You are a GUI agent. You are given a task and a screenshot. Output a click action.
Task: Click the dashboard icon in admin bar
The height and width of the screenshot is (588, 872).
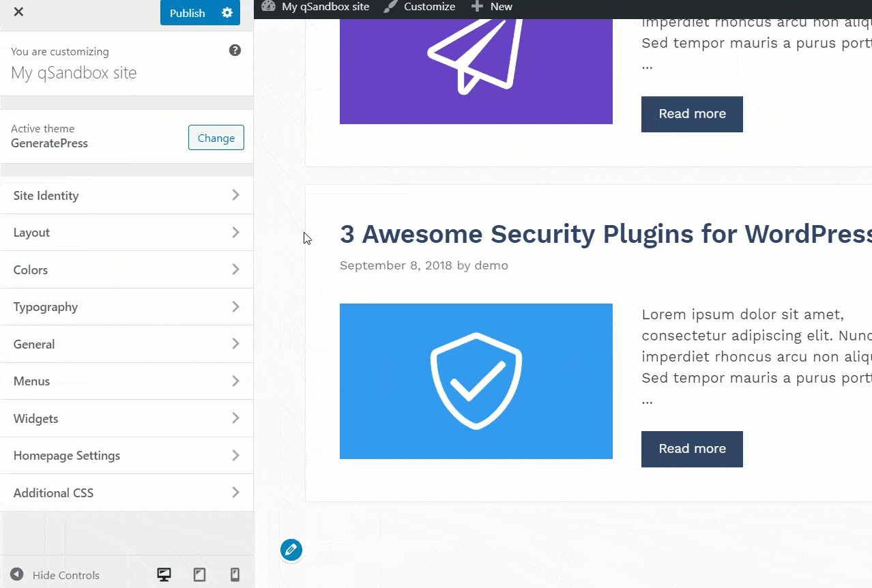pyautogui.click(x=268, y=6)
